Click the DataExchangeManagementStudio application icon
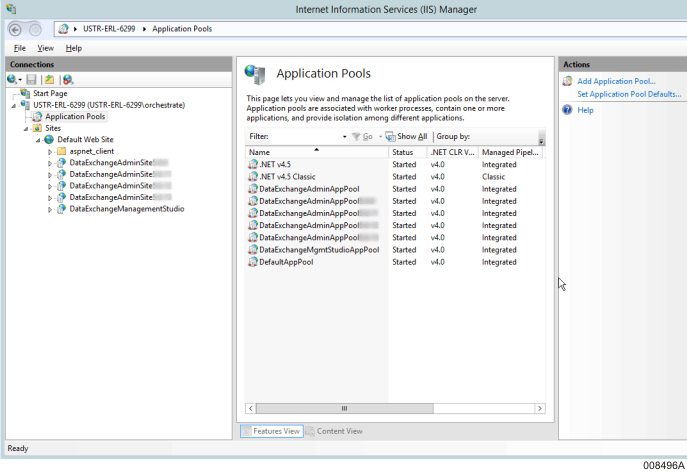 point(61,209)
